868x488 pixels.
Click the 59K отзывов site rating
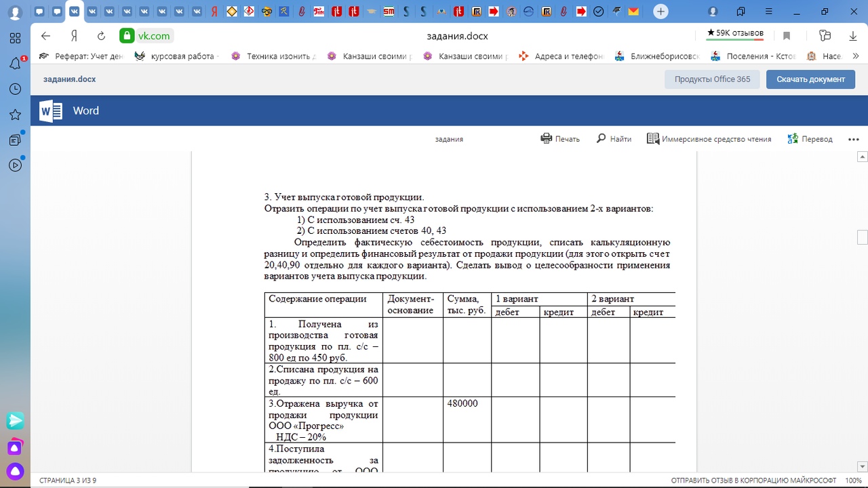tap(735, 33)
